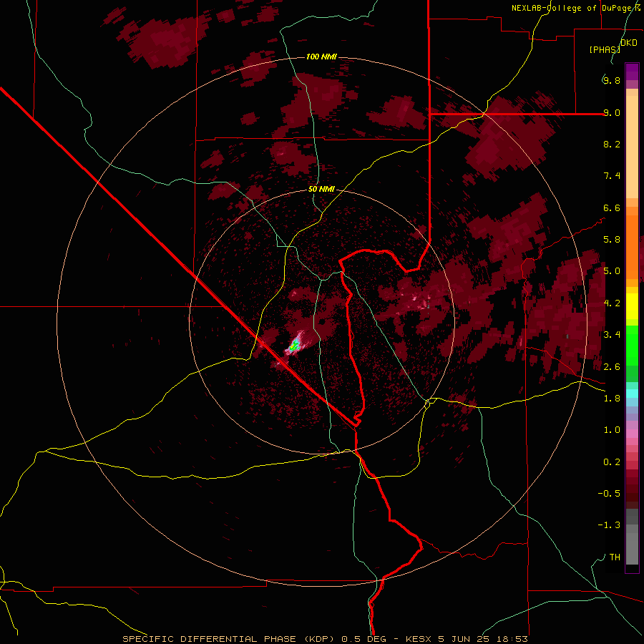Click the 7.4 value on the color scale

pos(612,176)
